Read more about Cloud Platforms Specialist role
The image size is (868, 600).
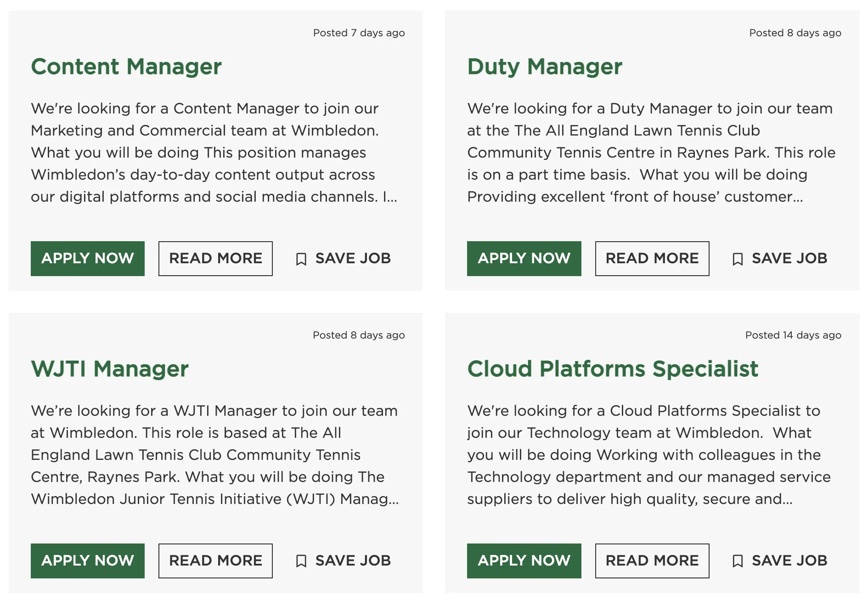(x=652, y=560)
